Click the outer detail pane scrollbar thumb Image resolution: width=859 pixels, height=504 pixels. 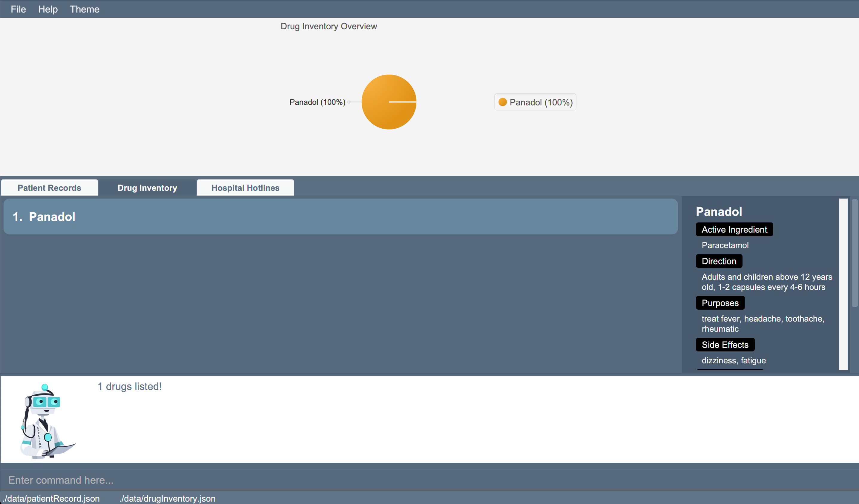[x=855, y=253]
